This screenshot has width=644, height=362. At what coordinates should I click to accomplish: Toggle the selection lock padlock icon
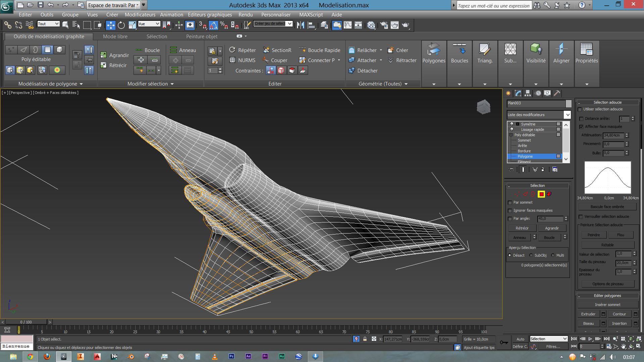click(365, 339)
